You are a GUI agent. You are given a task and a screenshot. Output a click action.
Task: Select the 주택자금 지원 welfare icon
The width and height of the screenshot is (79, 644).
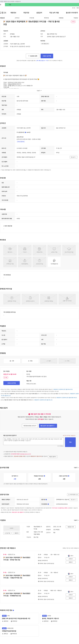[10, 262]
